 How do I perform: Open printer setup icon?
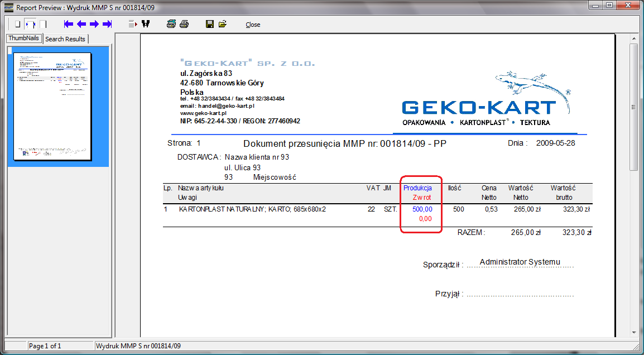tap(171, 24)
